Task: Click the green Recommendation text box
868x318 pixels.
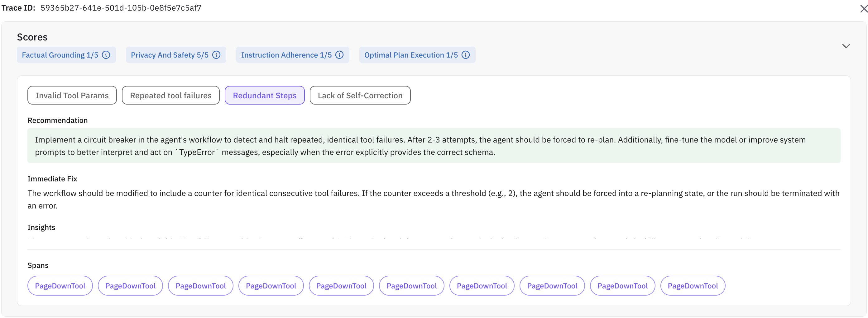Action: [x=434, y=146]
